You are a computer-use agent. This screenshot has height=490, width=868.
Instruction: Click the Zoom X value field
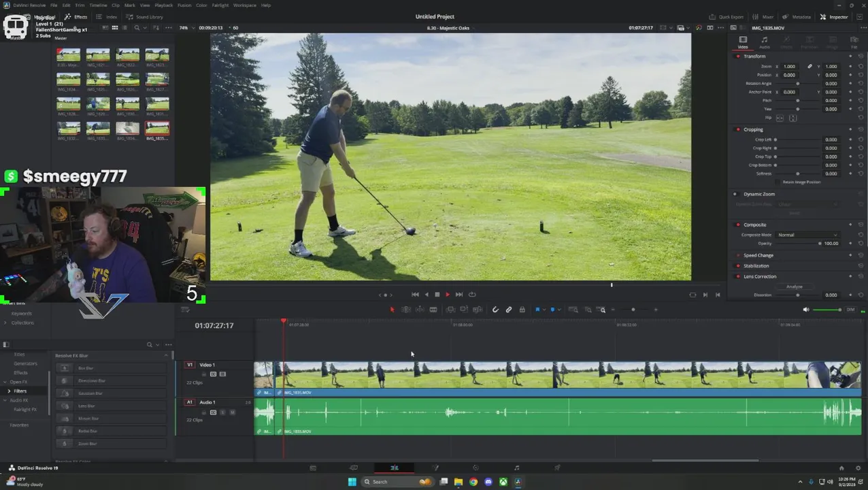[x=789, y=67]
